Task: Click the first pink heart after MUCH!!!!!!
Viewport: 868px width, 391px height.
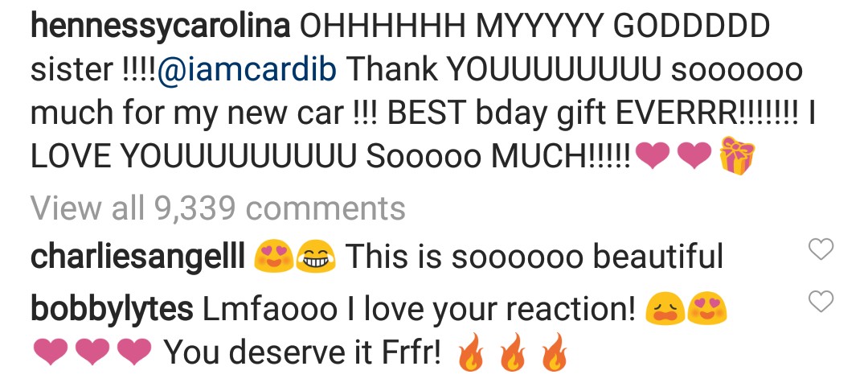Action: coord(653,156)
